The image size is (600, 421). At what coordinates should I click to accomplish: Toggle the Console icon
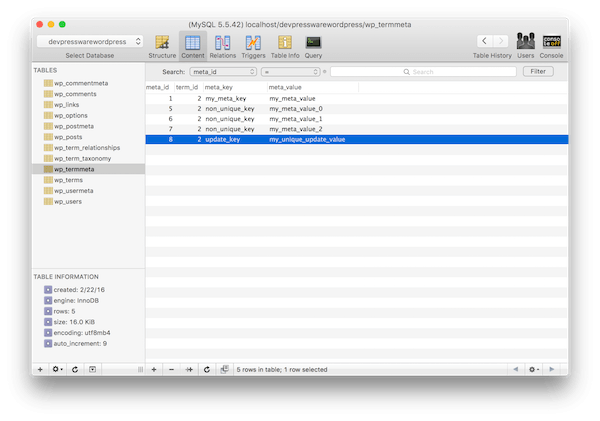point(551,46)
